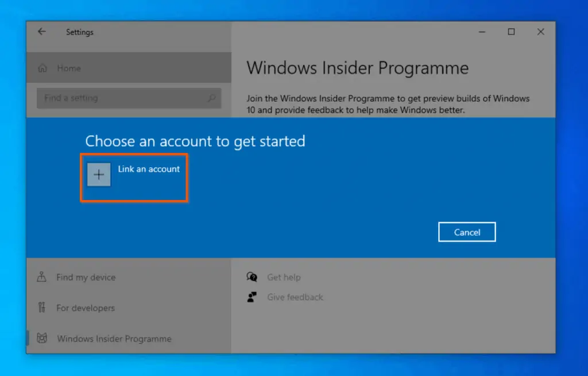Focus the Find a setting search box
The width and height of the screenshot is (588, 376).
129,98
